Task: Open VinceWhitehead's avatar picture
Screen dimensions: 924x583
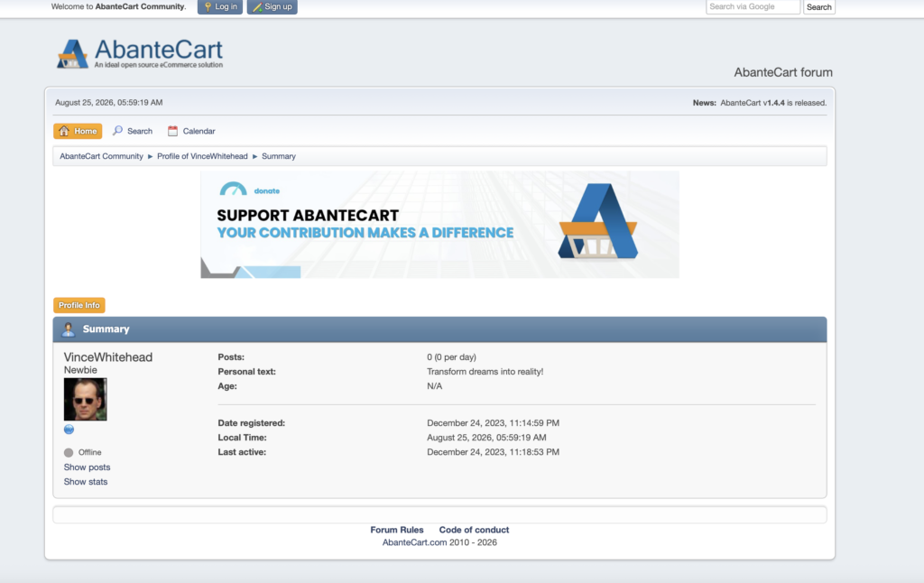Action: (86, 399)
